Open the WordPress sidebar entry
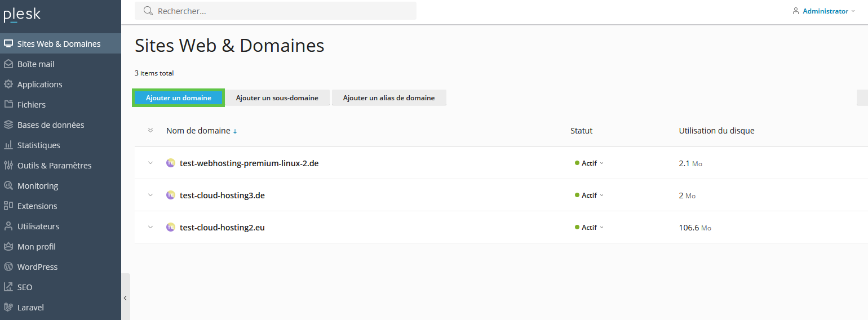 (x=60, y=266)
